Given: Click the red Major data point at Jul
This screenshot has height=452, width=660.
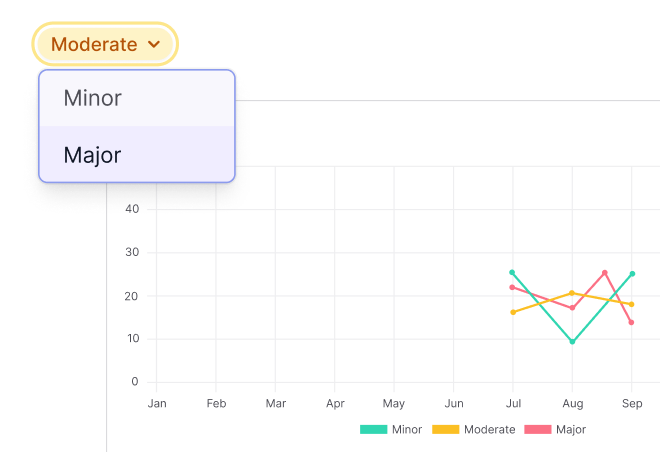Looking at the screenshot, I should (512, 287).
